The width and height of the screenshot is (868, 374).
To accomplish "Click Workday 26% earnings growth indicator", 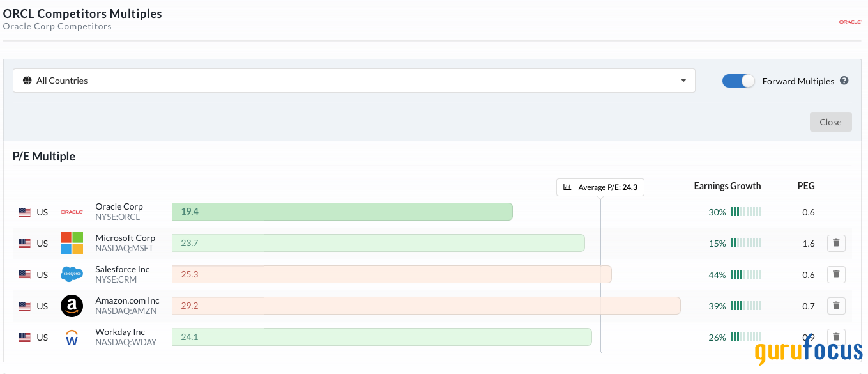I will pyautogui.click(x=735, y=338).
